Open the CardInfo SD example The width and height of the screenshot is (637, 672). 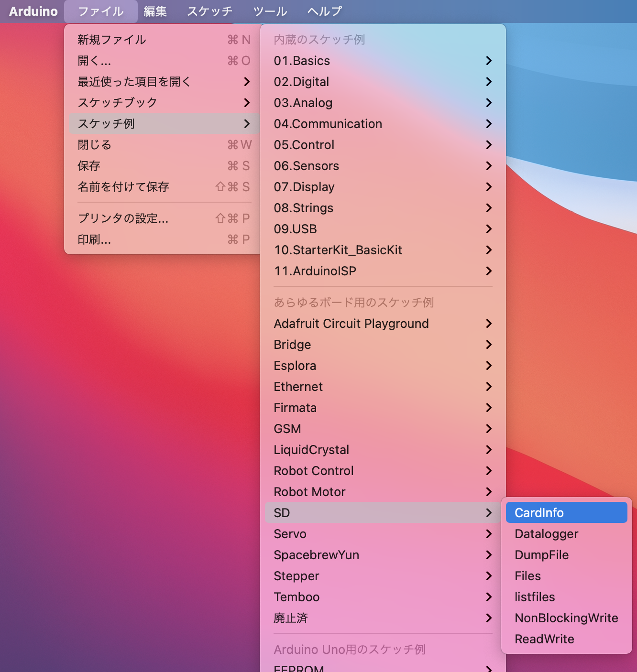[566, 513]
